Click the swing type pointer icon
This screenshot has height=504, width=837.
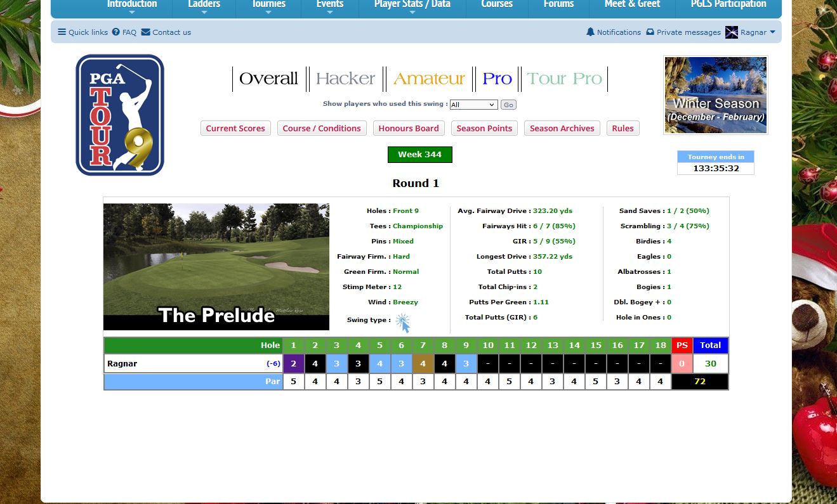pyautogui.click(x=403, y=323)
